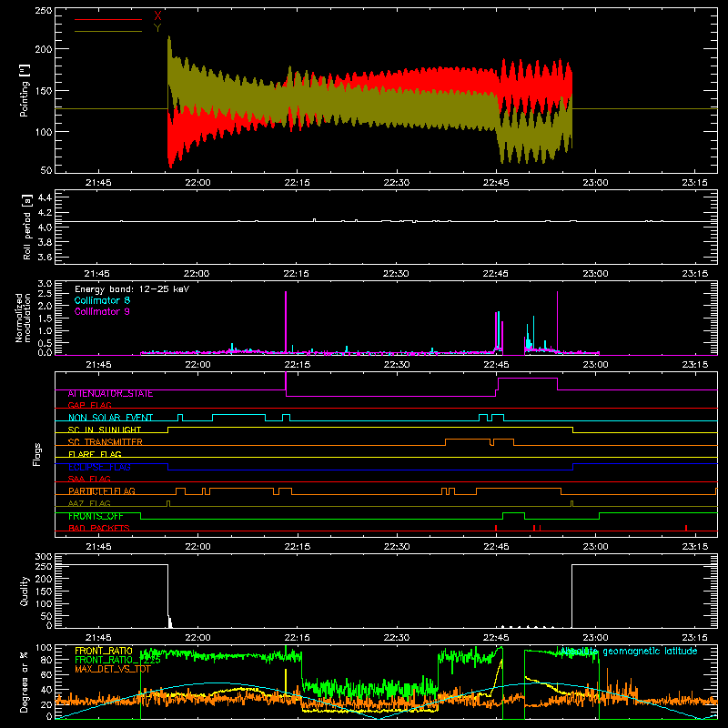Click the 250 value on Pointing axis
The image size is (728, 728).
pyautogui.click(x=44, y=11)
